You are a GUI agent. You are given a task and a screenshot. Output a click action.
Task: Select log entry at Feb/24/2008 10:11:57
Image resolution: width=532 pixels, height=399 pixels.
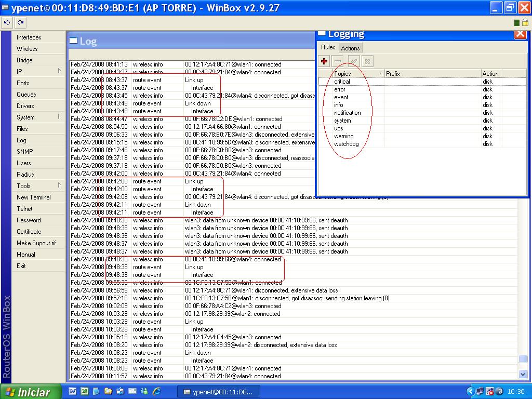click(x=294, y=376)
